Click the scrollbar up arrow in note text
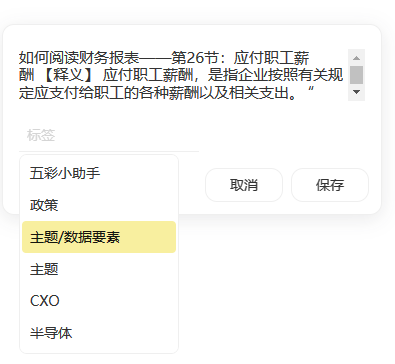Viewport: 395px width, 364px height. click(x=356, y=58)
